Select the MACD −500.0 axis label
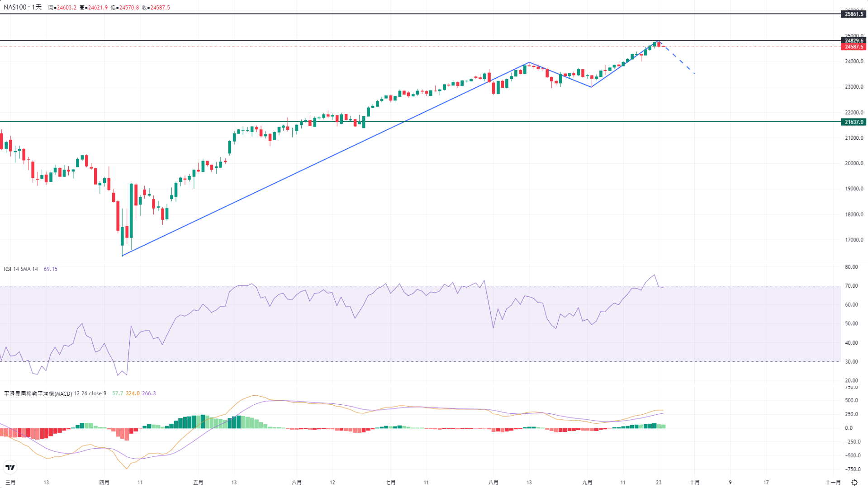 tap(852, 455)
